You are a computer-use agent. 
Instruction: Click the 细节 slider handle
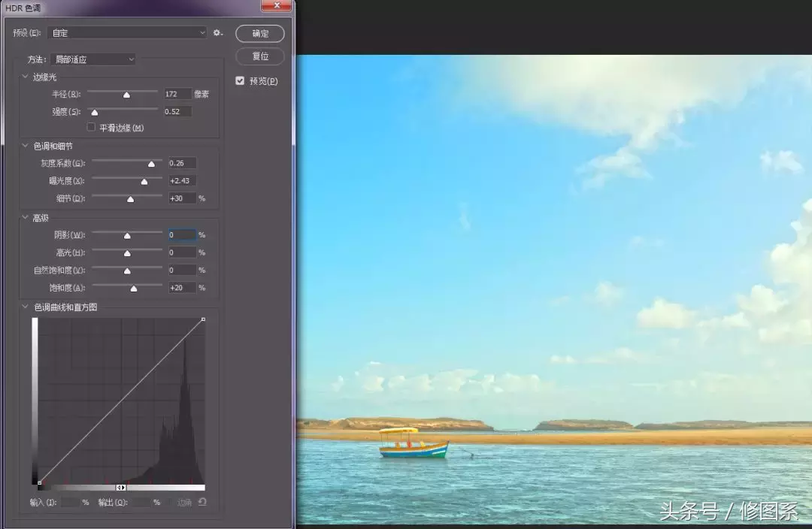coord(131,199)
